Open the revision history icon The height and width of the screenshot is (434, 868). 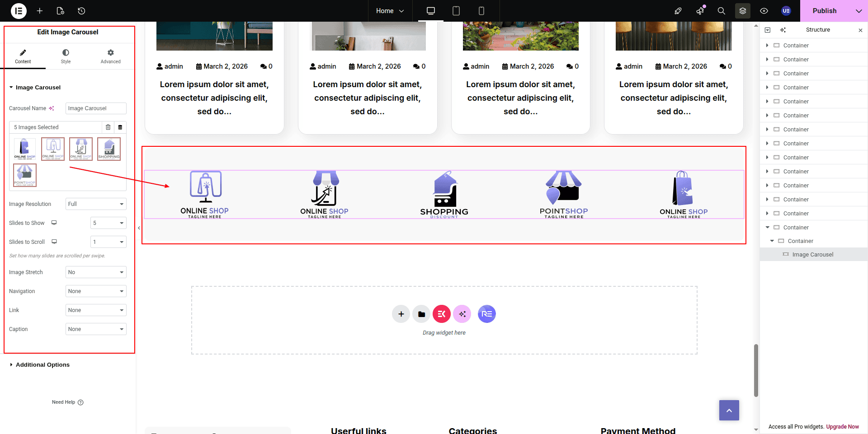coord(81,11)
